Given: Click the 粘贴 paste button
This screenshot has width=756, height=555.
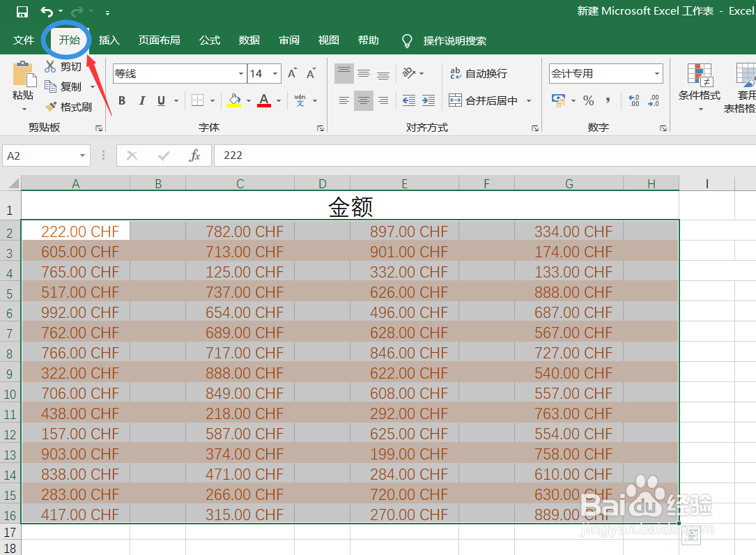Looking at the screenshot, I should (23, 81).
